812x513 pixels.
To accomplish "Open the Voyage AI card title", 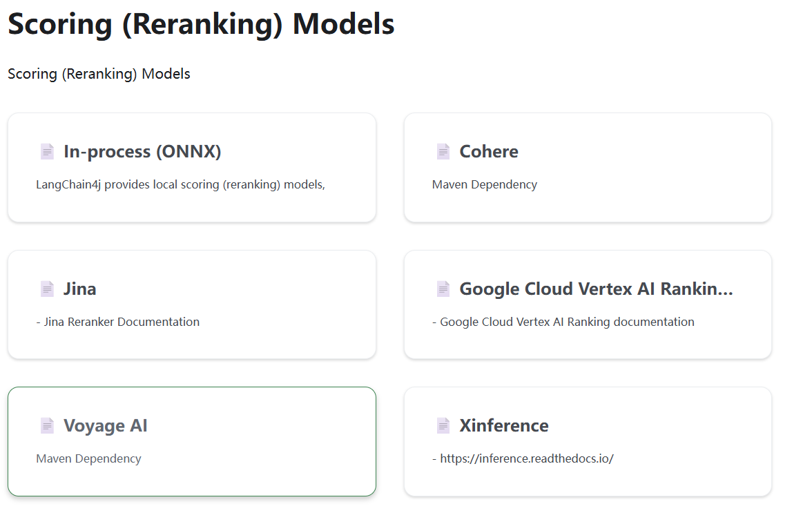I will point(106,426).
